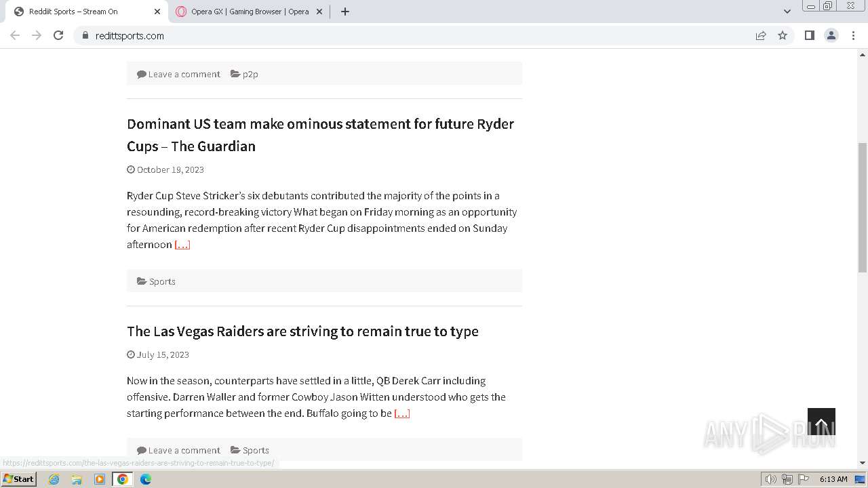View site information via lock icon
868x488 pixels.
point(85,35)
